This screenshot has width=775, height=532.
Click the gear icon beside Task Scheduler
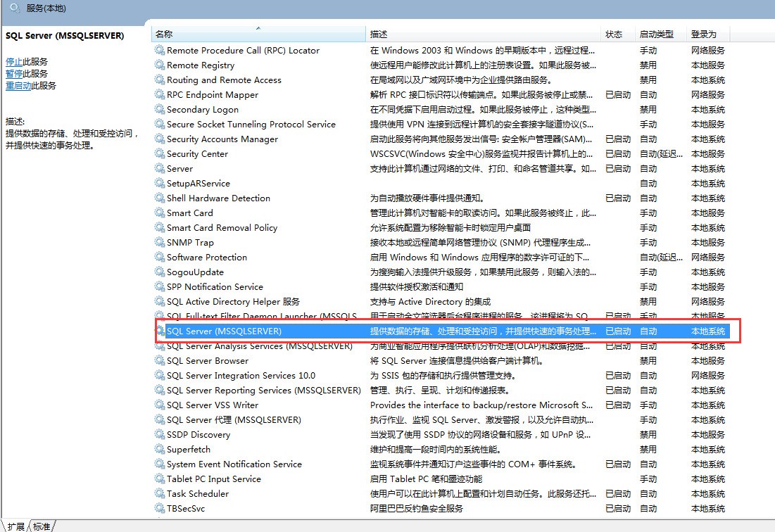159,493
